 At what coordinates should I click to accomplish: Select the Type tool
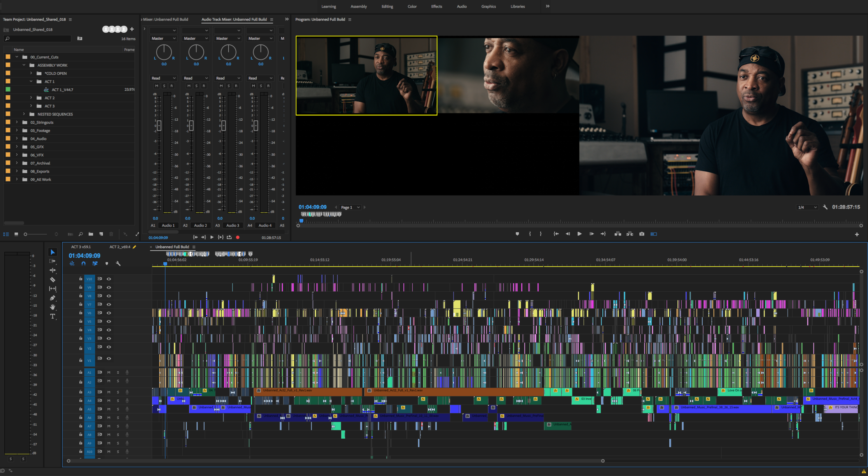(x=52, y=316)
